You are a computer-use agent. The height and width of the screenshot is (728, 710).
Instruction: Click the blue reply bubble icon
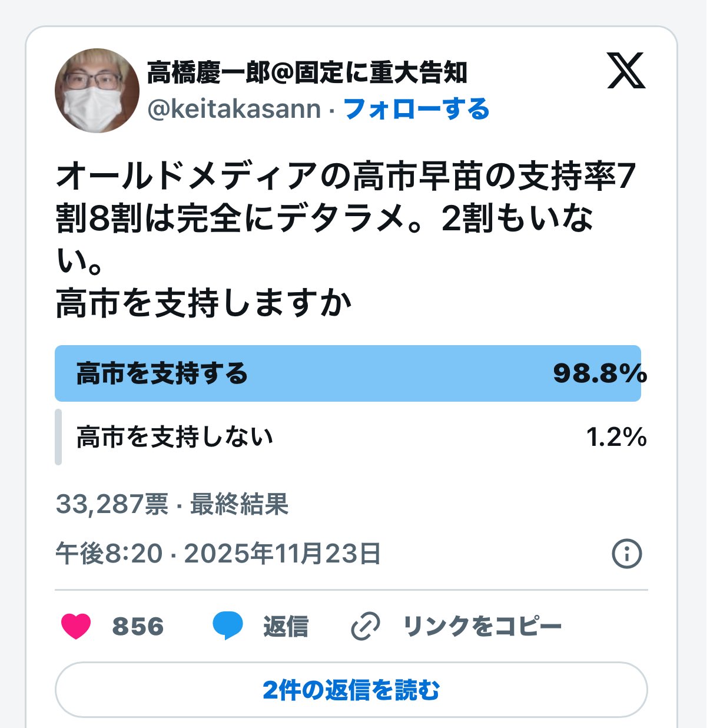(x=227, y=626)
